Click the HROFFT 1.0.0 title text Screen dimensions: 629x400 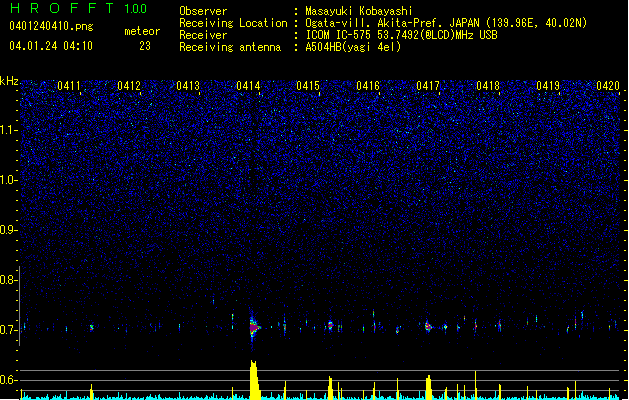click(78, 8)
